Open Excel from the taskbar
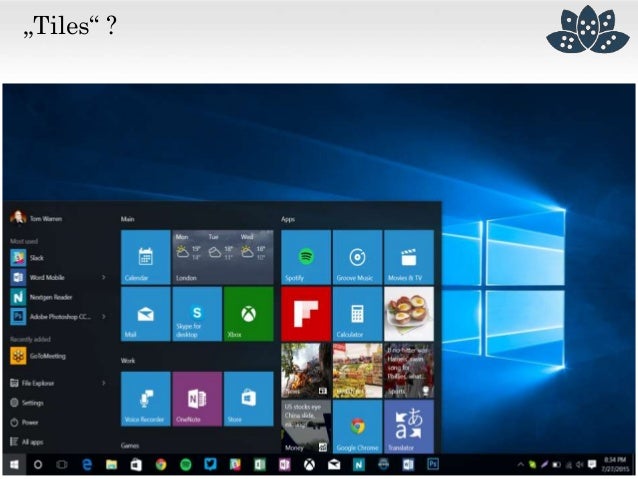Screen dimensions: 638x479 point(260,464)
